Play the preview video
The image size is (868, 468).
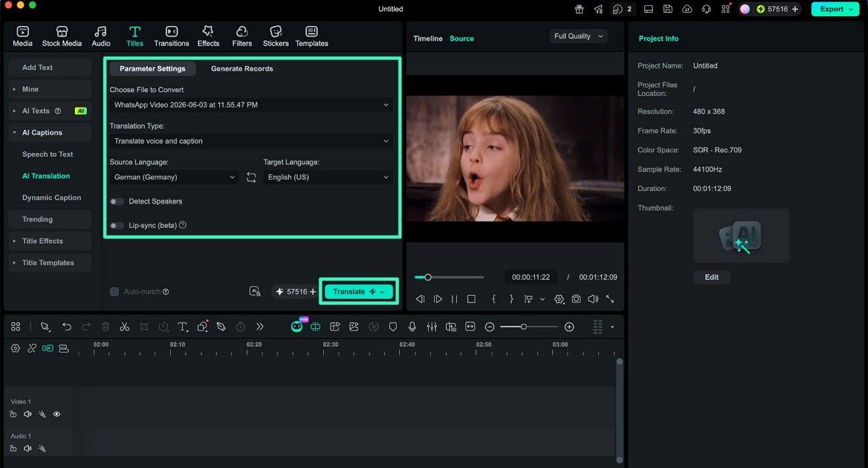point(438,299)
